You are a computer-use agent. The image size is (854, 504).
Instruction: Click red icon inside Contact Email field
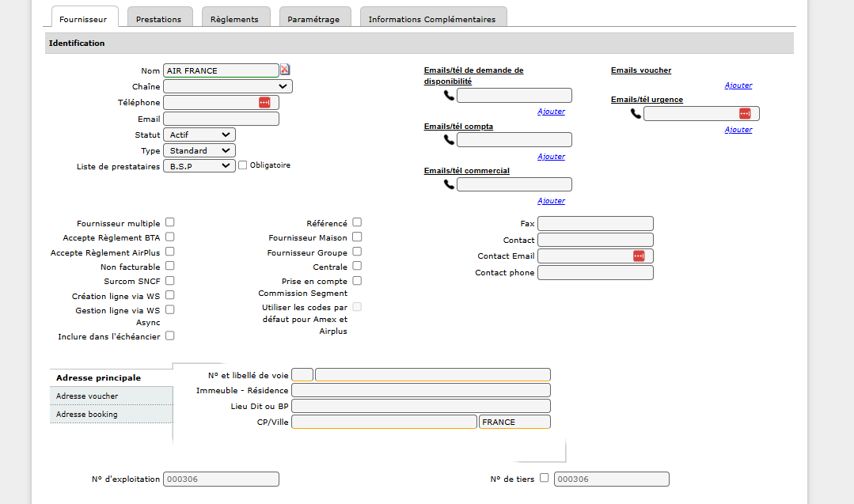click(639, 256)
